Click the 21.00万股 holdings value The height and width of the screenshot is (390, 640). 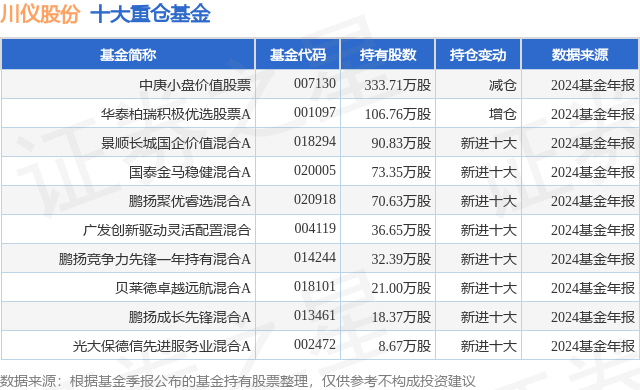point(401,288)
